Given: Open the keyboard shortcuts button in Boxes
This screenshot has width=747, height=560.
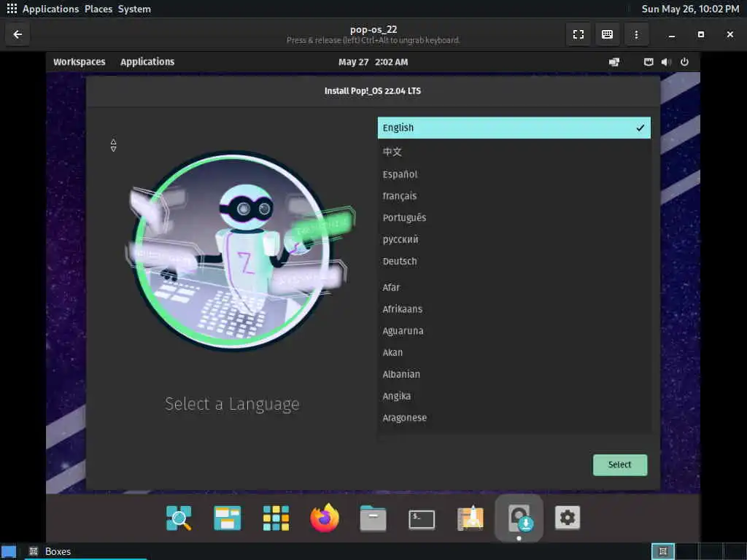Looking at the screenshot, I should [x=607, y=34].
